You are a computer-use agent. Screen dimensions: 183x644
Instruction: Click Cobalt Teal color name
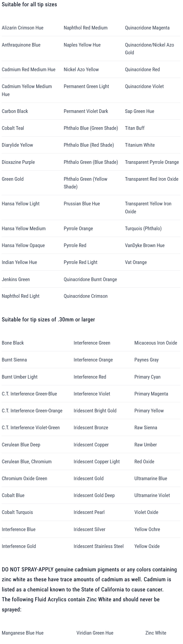13,128
